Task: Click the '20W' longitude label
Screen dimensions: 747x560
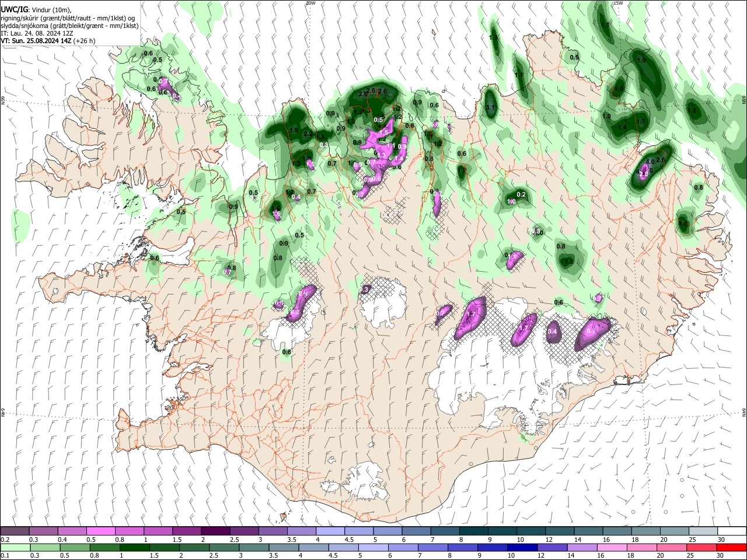Action: coord(310,3)
